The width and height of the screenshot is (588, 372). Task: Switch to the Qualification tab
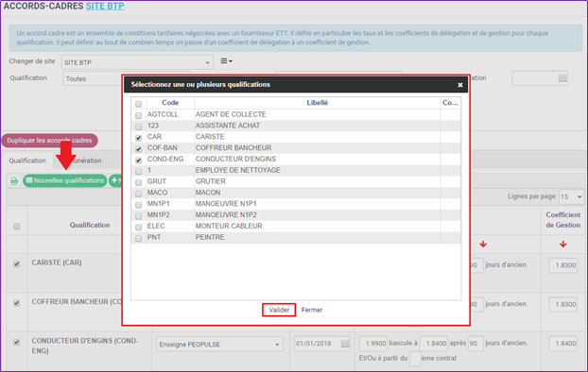[27, 161]
